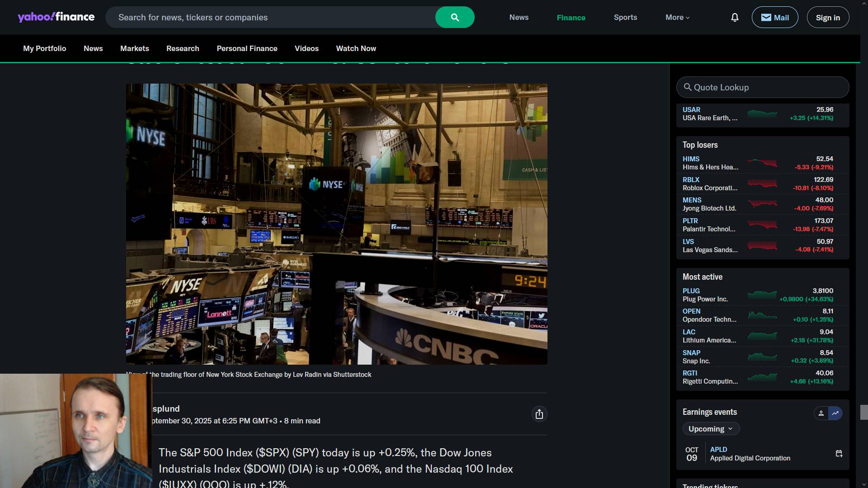Open Mail via envelope button
868x488 pixels.
tap(774, 17)
